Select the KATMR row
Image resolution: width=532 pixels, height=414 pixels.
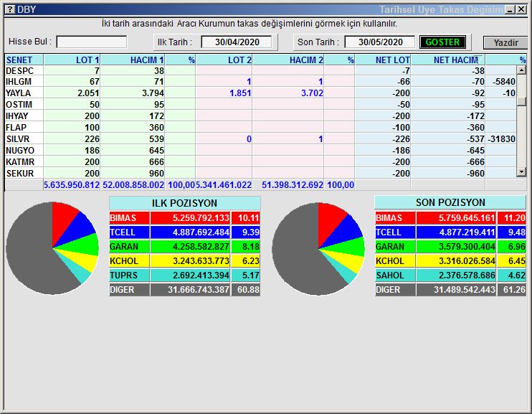(x=260, y=162)
